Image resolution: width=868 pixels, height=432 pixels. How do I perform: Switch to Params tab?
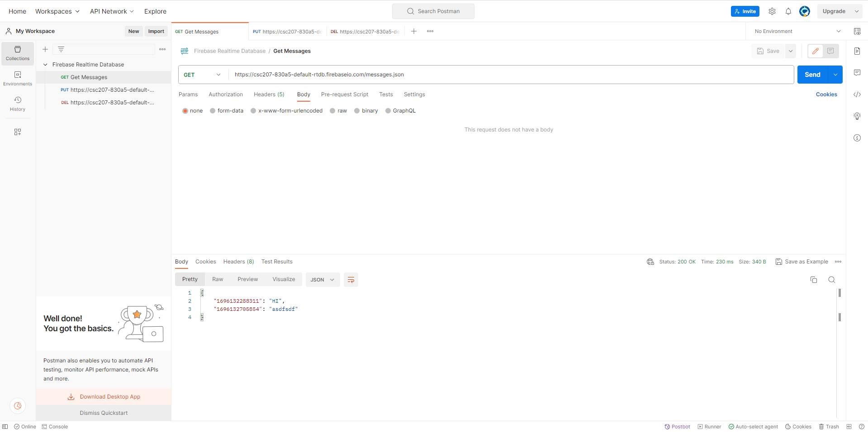[188, 94]
